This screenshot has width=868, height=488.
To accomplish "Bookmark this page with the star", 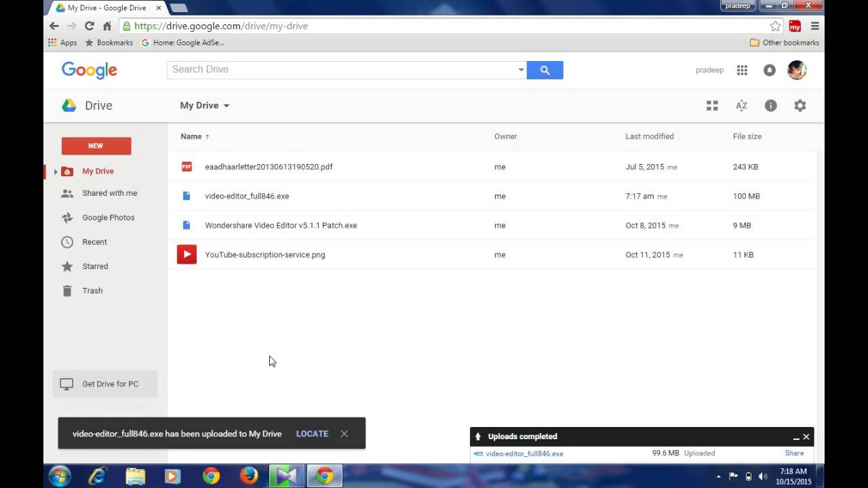I will pyautogui.click(x=775, y=26).
